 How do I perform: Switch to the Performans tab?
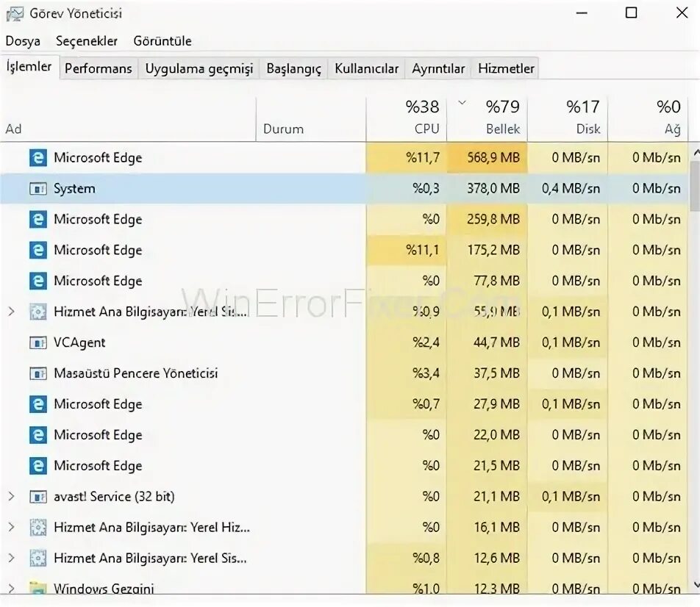click(x=99, y=68)
